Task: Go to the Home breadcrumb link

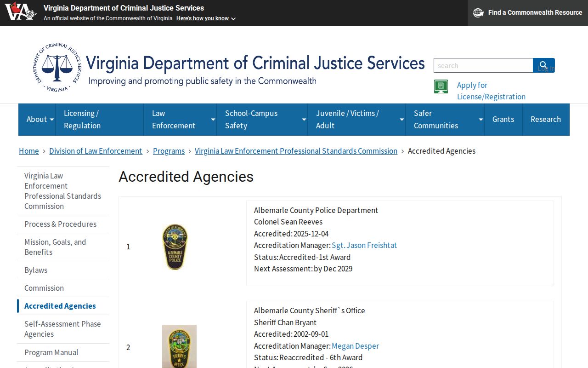Action: tap(29, 151)
